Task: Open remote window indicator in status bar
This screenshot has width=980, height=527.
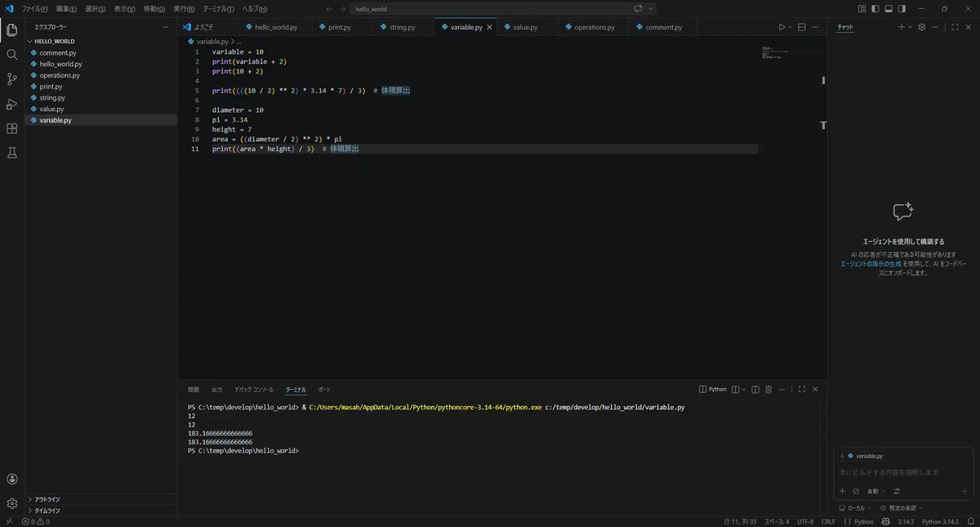Action: tap(9, 521)
